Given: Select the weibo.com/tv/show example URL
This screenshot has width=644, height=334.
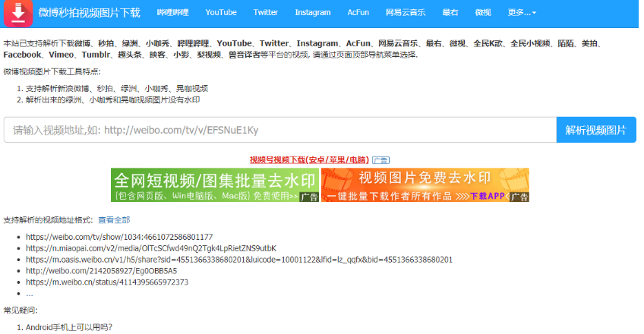Looking at the screenshot, I should [x=119, y=237].
